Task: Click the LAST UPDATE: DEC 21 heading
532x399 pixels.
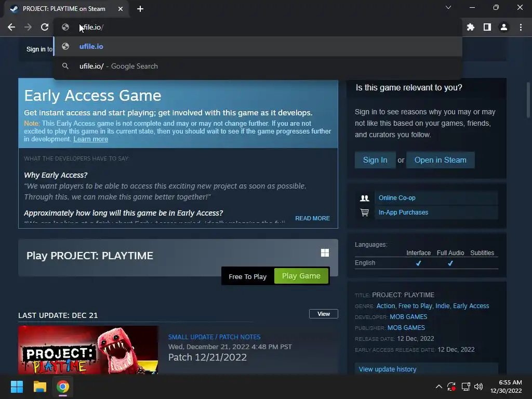Action: tap(58, 315)
